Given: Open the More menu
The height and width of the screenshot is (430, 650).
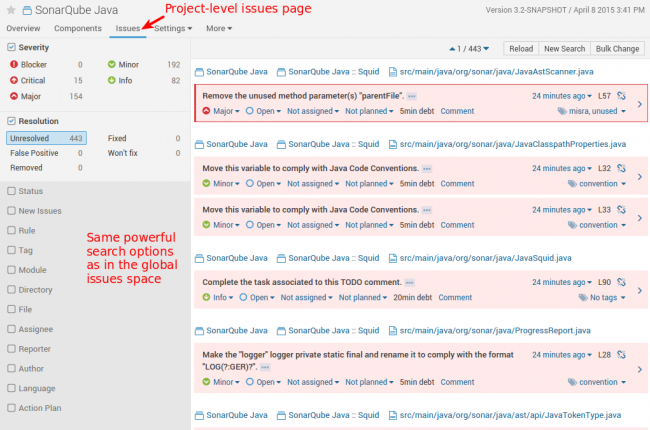Looking at the screenshot, I should pos(219,28).
